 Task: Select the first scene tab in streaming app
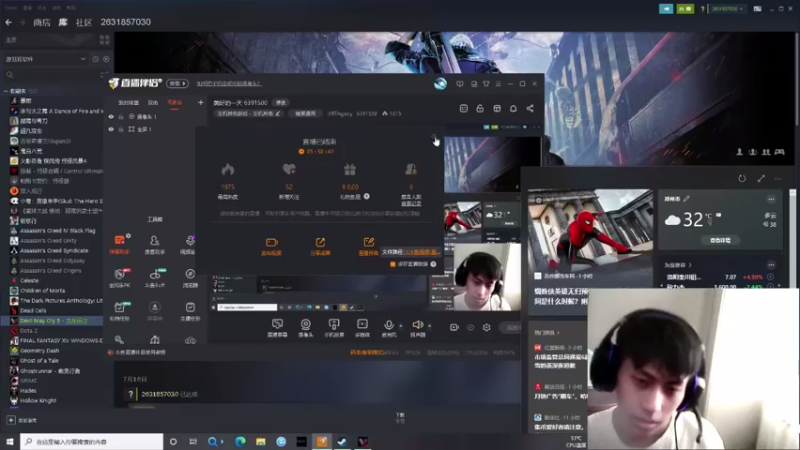click(129, 103)
